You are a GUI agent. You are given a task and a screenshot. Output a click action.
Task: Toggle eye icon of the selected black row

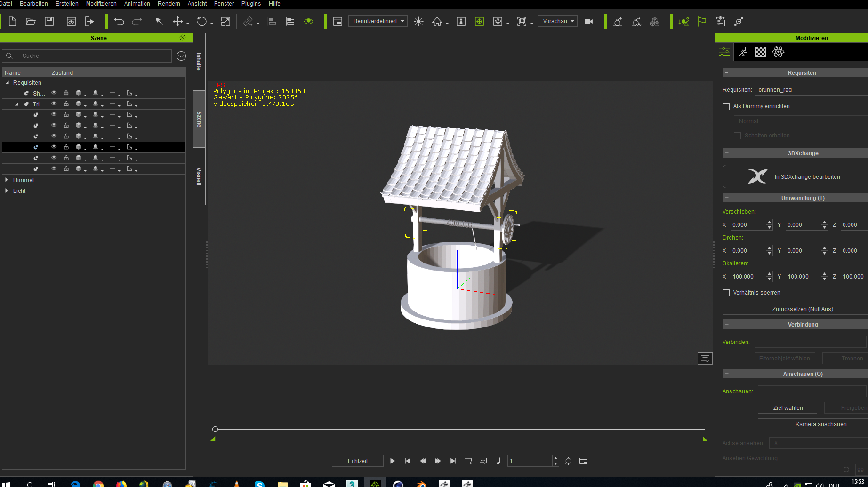click(54, 147)
